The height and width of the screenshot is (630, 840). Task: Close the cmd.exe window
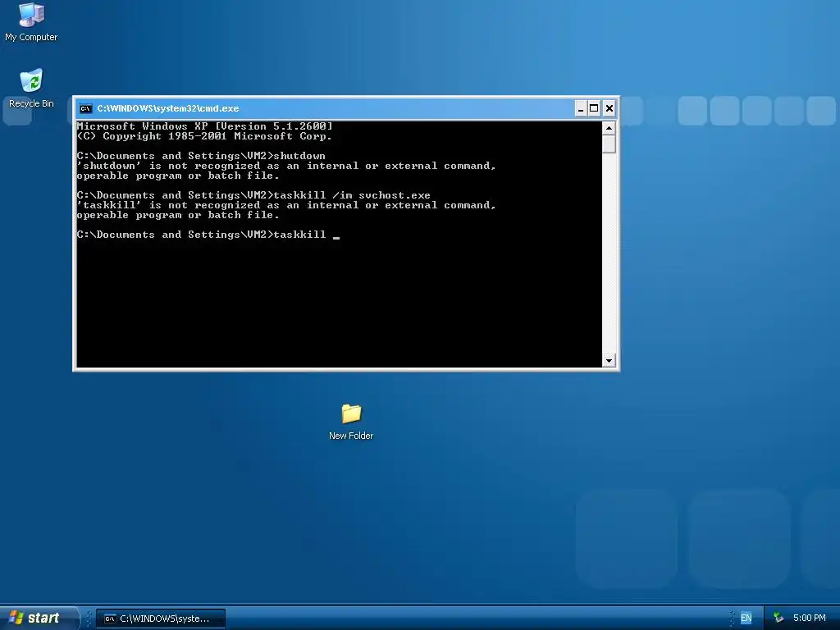(609, 109)
